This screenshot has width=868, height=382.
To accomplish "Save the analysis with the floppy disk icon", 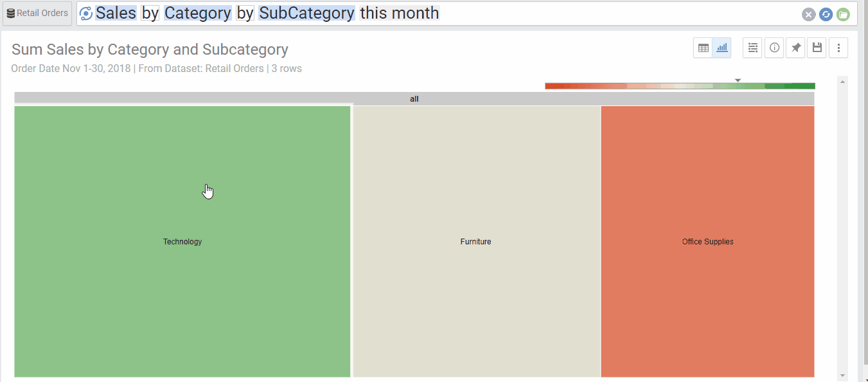I will [817, 48].
